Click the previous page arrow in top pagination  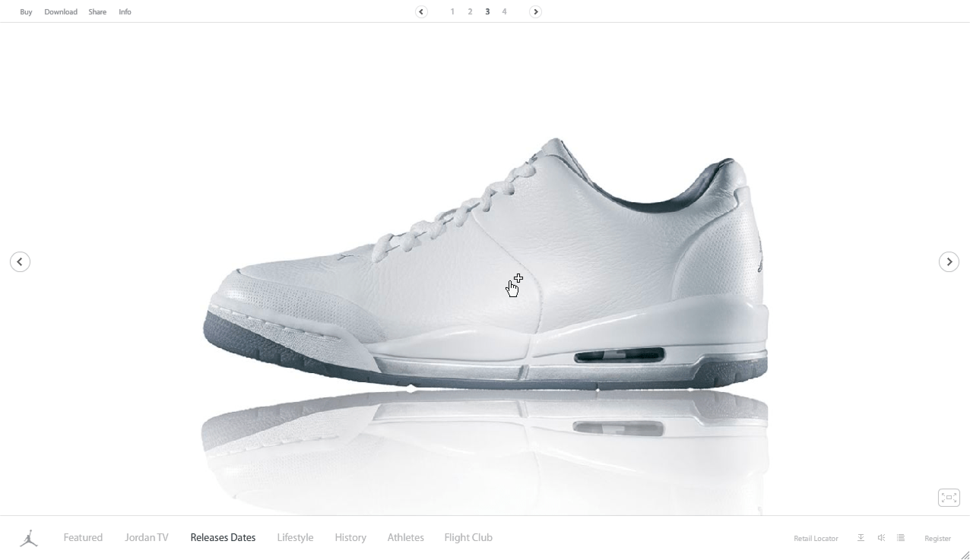[x=421, y=12]
